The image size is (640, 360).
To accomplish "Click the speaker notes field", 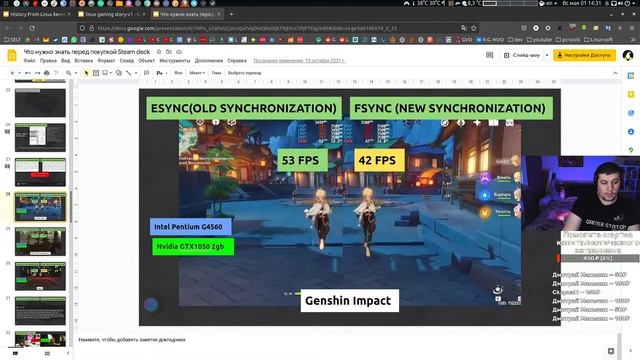I will [347, 340].
